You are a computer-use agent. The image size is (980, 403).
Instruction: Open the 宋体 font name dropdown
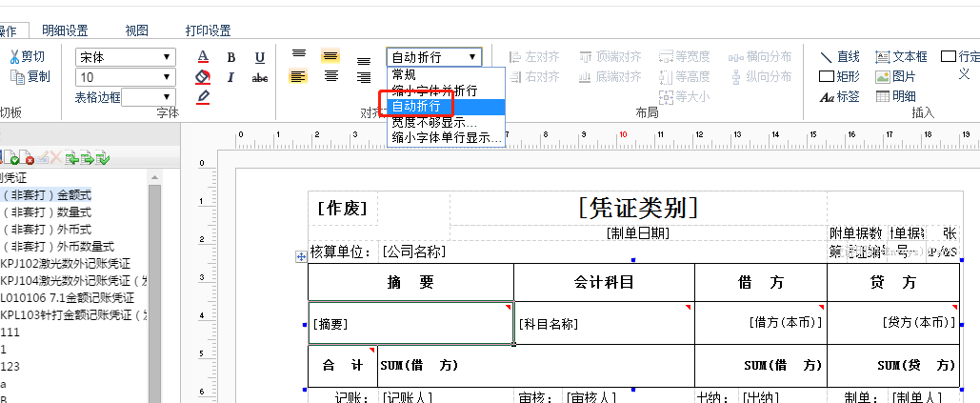coord(125,57)
